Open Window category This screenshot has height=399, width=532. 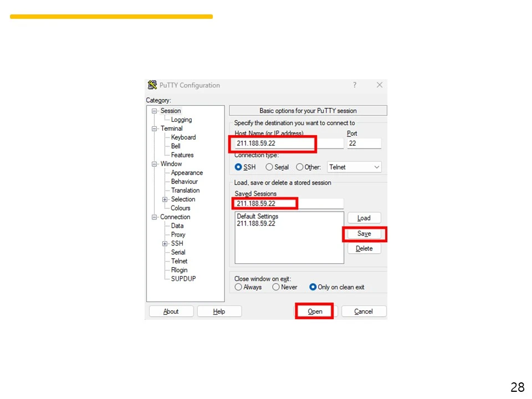(x=171, y=163)
